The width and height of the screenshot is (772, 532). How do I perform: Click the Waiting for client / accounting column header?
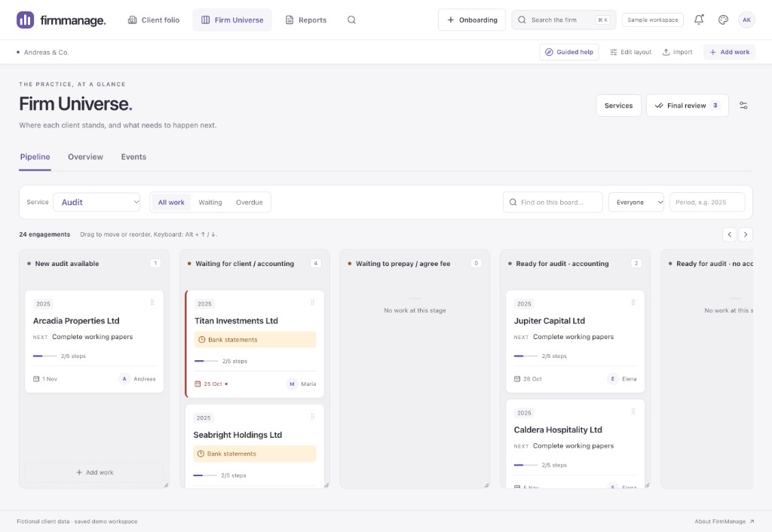tap(245, 264)
